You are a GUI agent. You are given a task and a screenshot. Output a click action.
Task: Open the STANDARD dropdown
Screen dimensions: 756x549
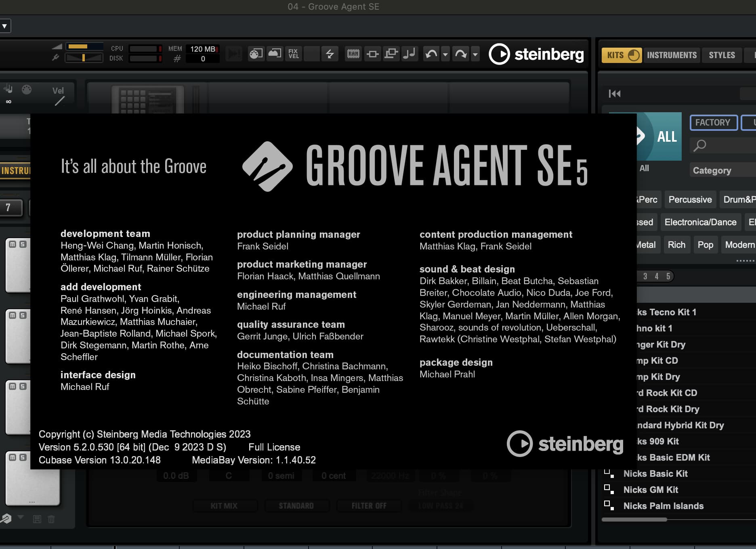(x=296, y=506)
